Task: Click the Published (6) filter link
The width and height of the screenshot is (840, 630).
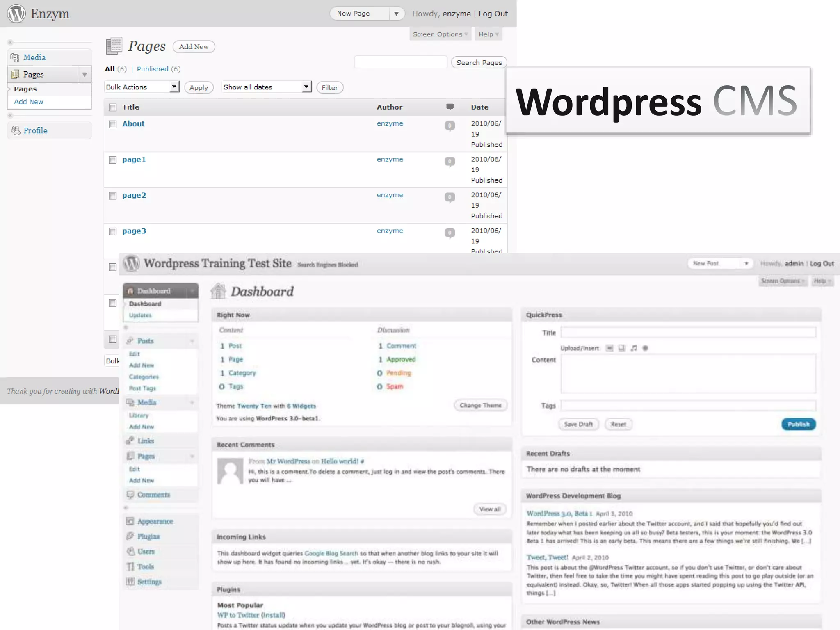Action: [159, 69]
